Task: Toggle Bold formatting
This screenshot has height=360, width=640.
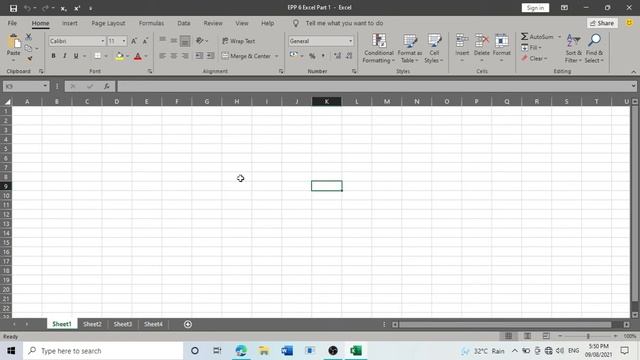Action: (53, 56)
